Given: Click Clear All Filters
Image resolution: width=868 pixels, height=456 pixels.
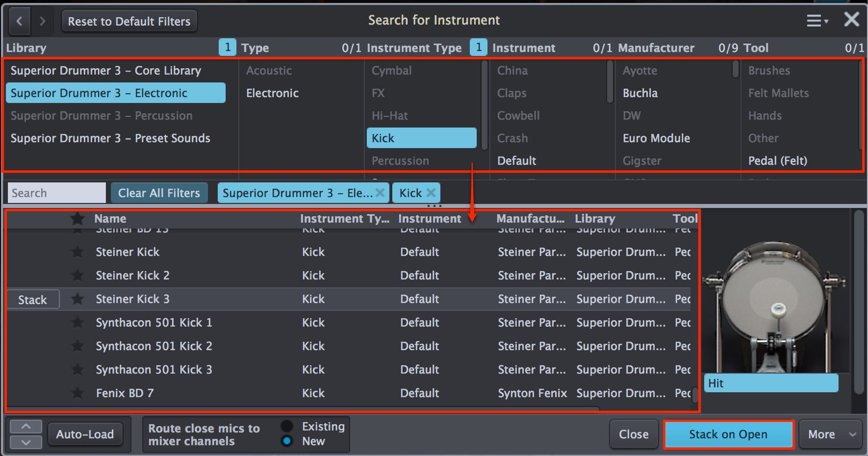Looking at the screenshot, I should point(159,193).
